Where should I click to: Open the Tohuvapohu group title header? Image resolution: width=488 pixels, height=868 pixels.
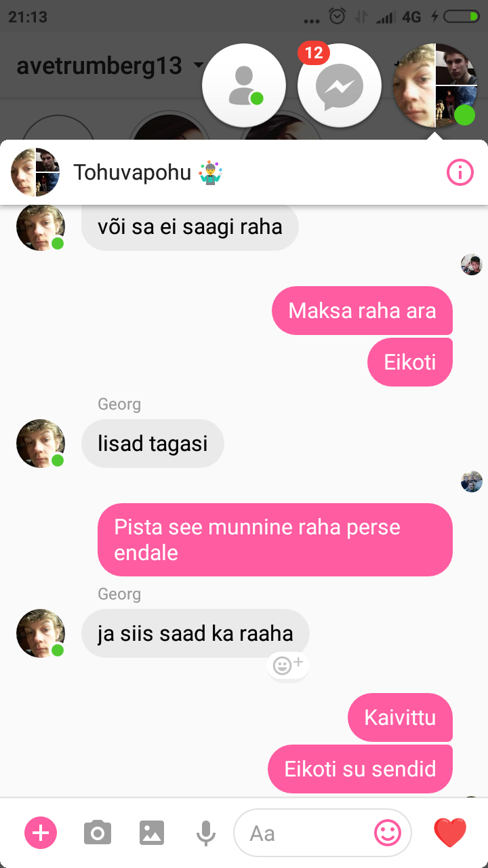pos(148,172)
